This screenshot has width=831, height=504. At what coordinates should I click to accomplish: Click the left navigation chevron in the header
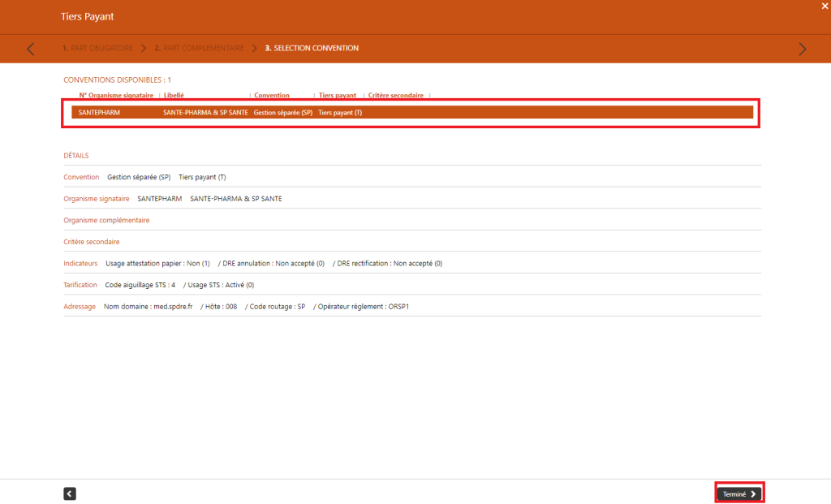[x=30, y=49]
